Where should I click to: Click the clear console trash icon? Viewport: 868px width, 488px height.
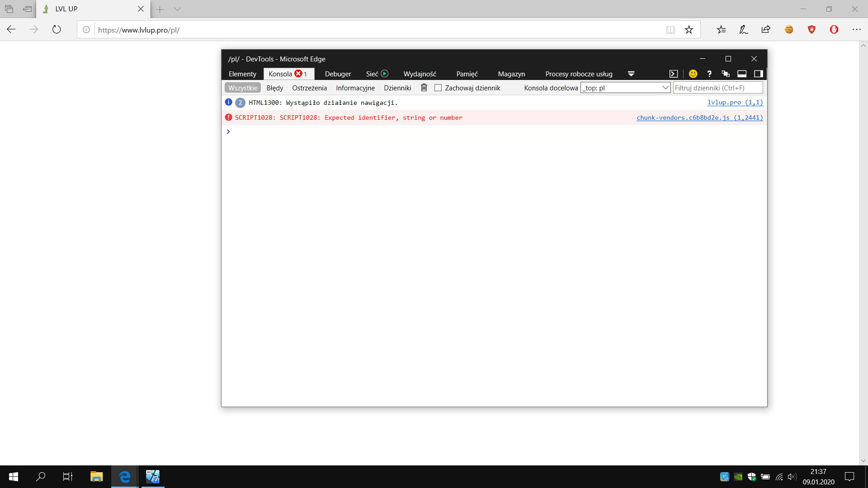point(424,88)
